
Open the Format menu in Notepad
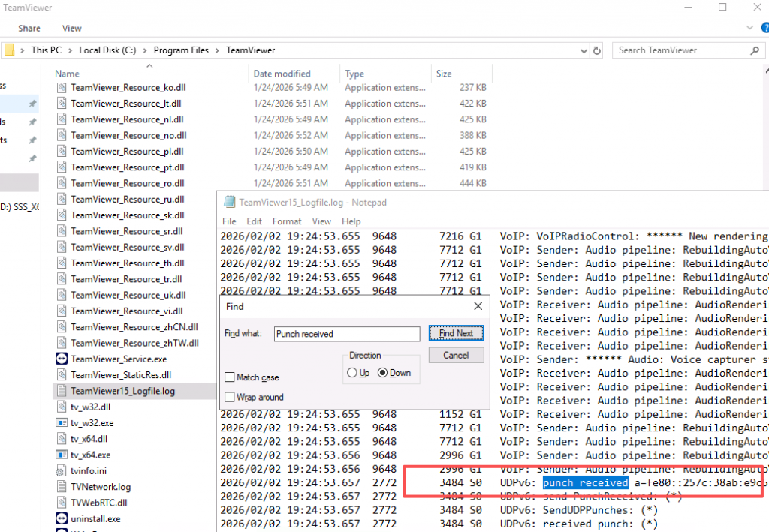[287, 221]
